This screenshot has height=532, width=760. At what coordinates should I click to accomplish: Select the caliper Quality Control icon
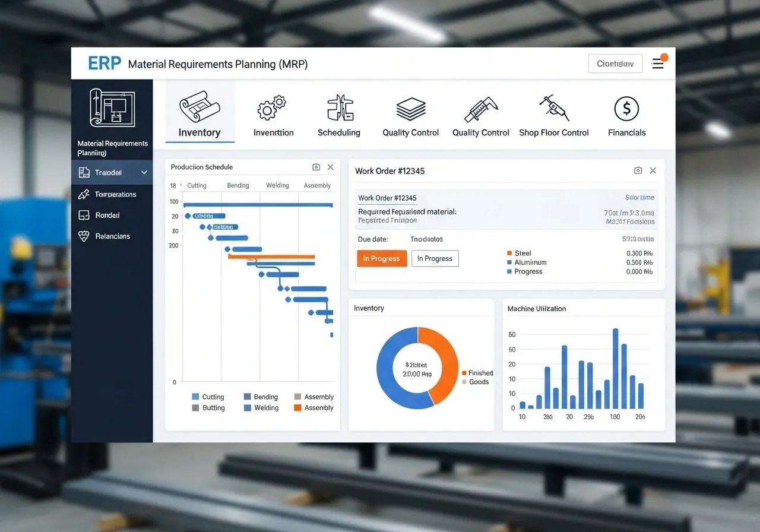click(x=481, y=109)
